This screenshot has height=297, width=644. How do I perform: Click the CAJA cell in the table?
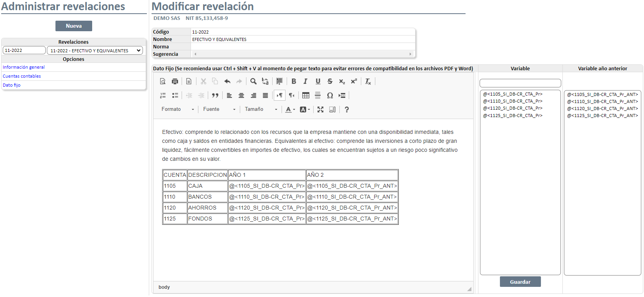pyautogui.click(x=207, y=186)
